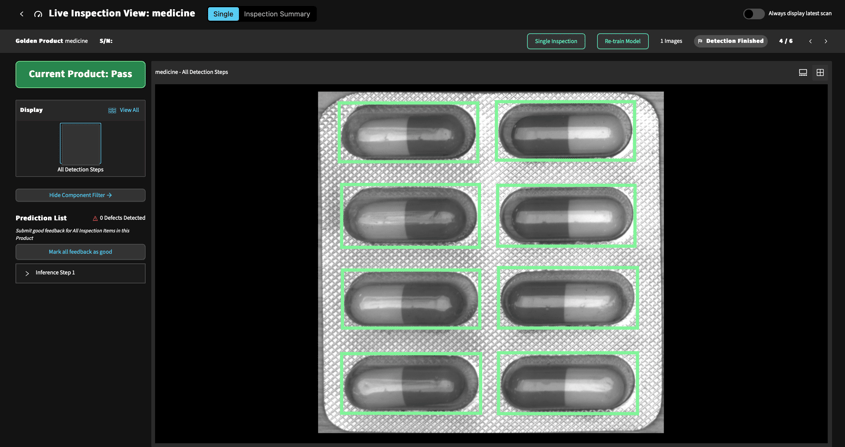Screen dimensions: 845x447
Task: Toggle Always display latest scan switch
Action: pyautogui.click(x=753, y=14)
